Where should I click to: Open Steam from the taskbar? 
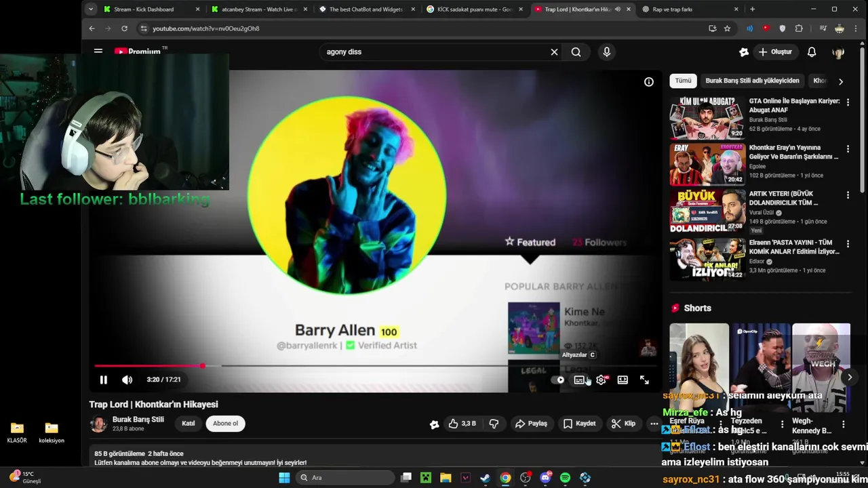[x=486, y=478]
